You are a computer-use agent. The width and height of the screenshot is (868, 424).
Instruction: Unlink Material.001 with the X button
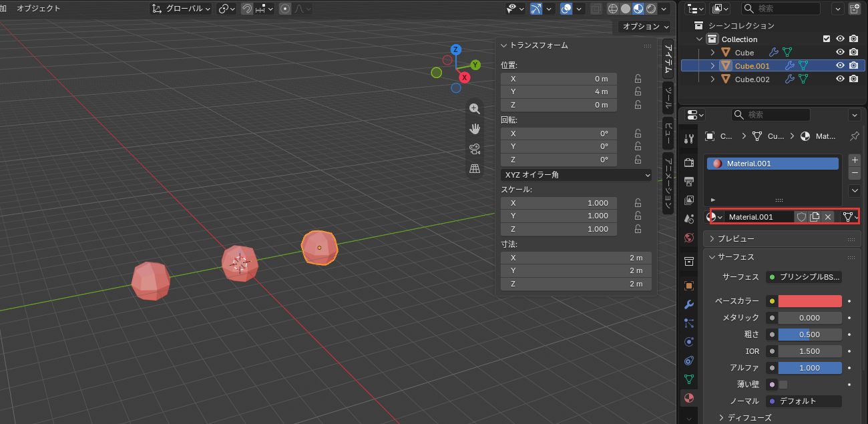point(828,217)
